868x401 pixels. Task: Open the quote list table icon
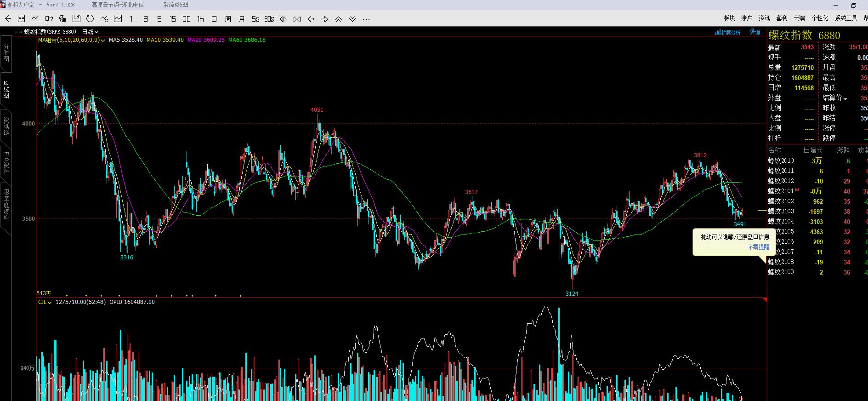pyautogui.click(x=21, y=19)
